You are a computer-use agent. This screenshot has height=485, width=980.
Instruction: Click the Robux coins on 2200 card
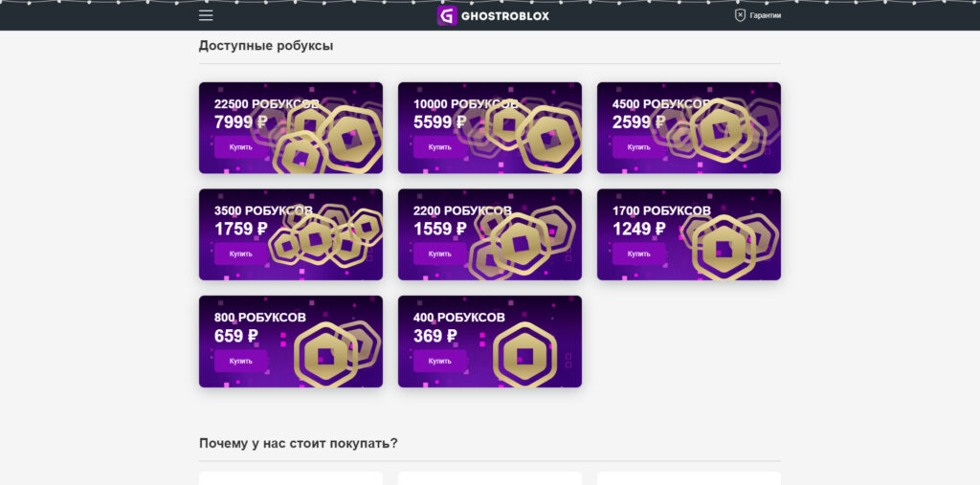(522, 244)
